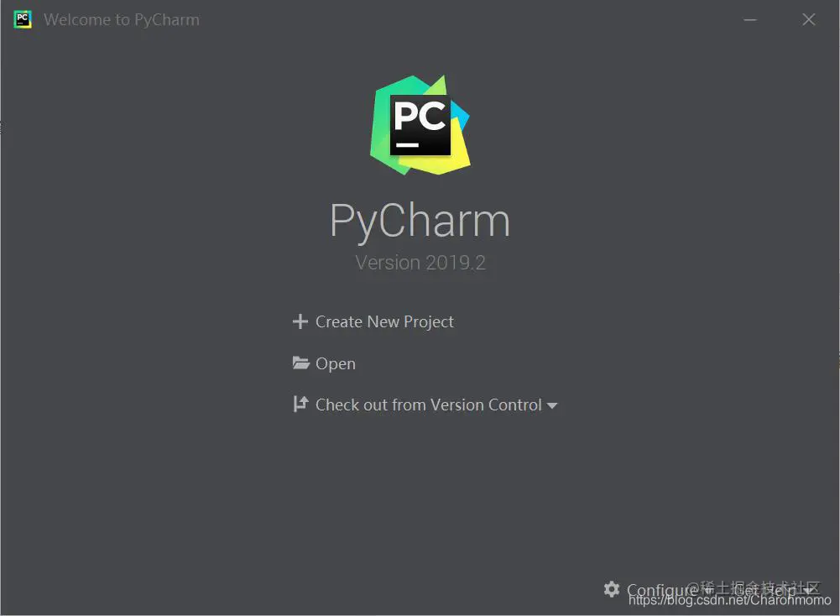Minimize the Welcome to PyCharm window

tap(750, 20)
